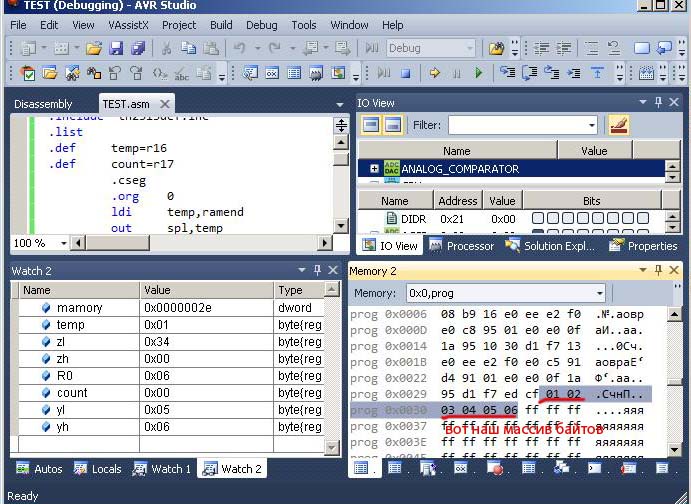Open the Memory type 0x0,prog dropdown
Image resolution: width=691 pixels, height=504 pixels.
click(598, 293)
